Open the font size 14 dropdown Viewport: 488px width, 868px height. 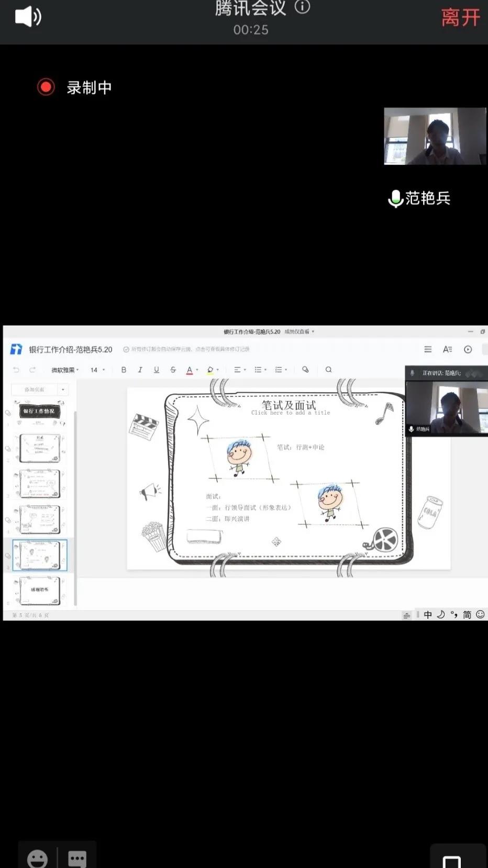(97, 370)
